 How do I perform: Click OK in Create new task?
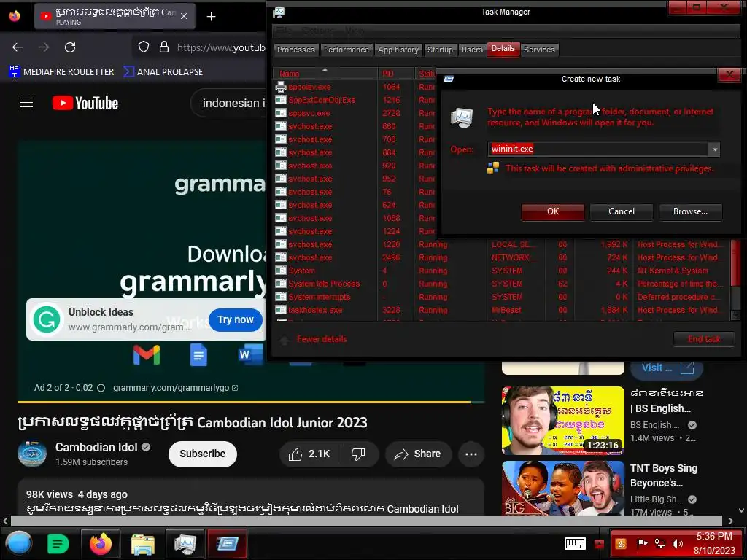coord(553,211)
